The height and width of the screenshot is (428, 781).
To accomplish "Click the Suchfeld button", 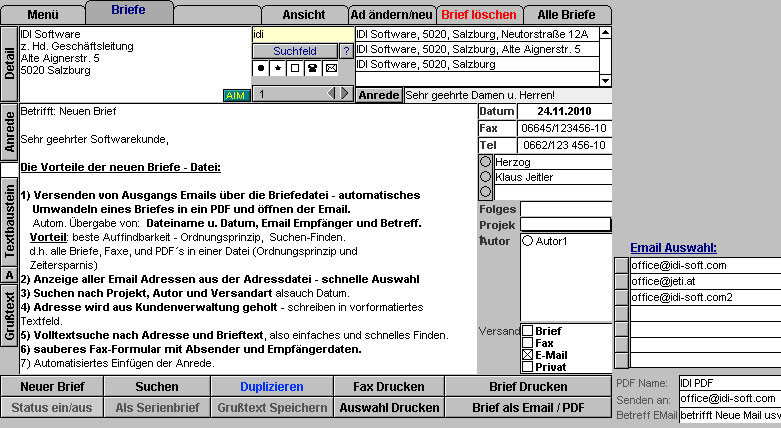I will click(295, 51).
